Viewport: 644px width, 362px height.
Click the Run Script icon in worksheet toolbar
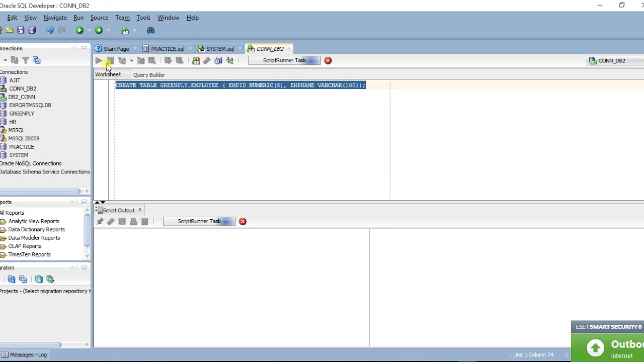click(x=110, y=60)
